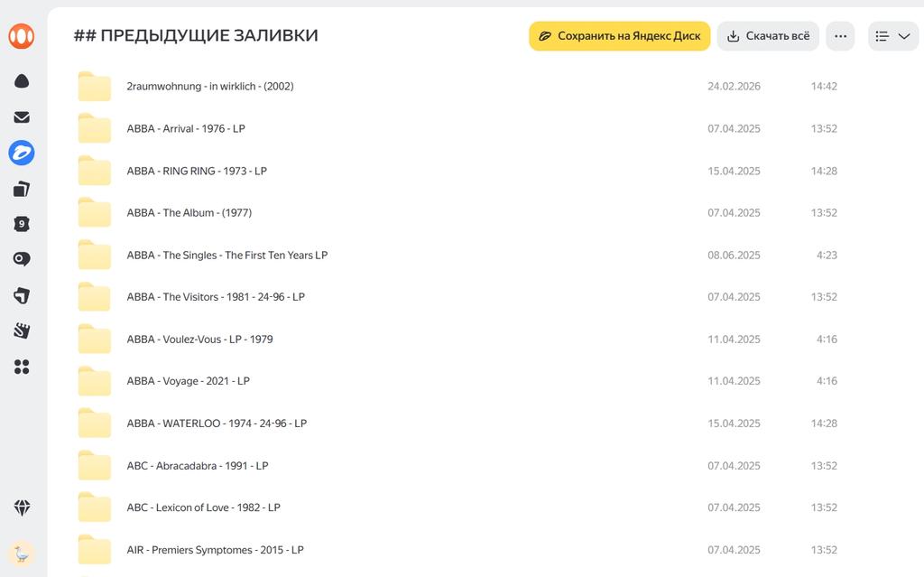
Task: Click folder icon of ABBA - Arrival
Action: pyautogui.click(x=94, y=128)
